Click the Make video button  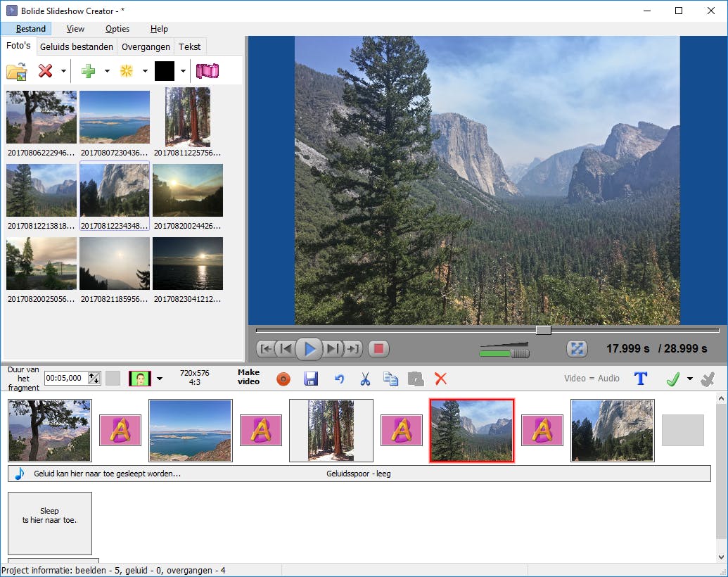(248, 376)
